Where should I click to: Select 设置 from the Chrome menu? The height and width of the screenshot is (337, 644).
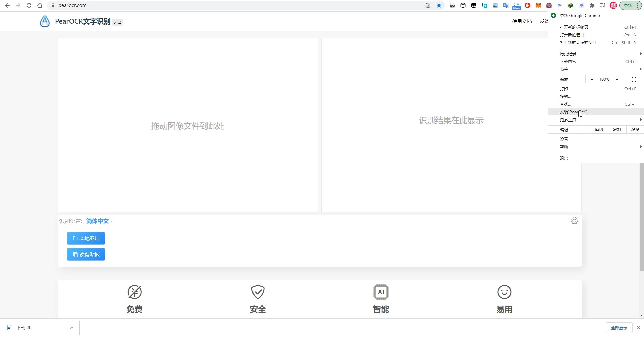[564, 139]
